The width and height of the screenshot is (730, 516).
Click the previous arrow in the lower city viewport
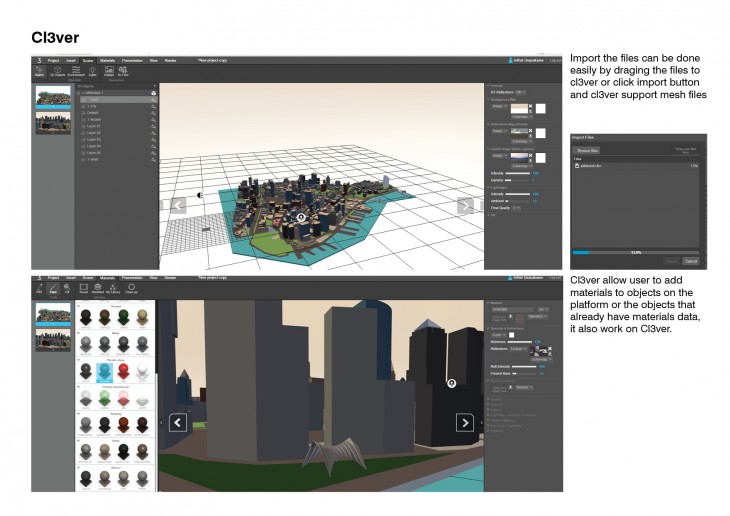point(178,422)
